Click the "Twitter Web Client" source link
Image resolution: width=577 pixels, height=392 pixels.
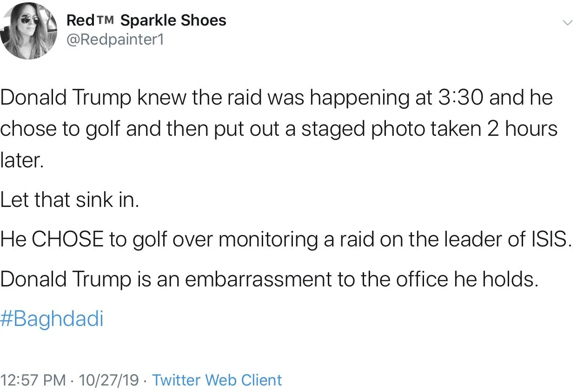tap(217, 380)
